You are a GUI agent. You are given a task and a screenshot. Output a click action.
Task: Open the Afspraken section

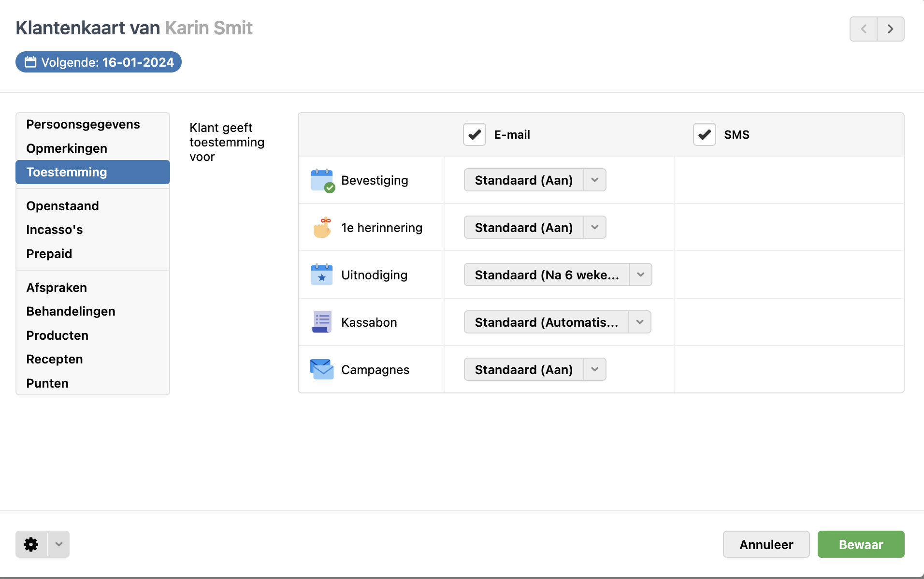[57, 288]
